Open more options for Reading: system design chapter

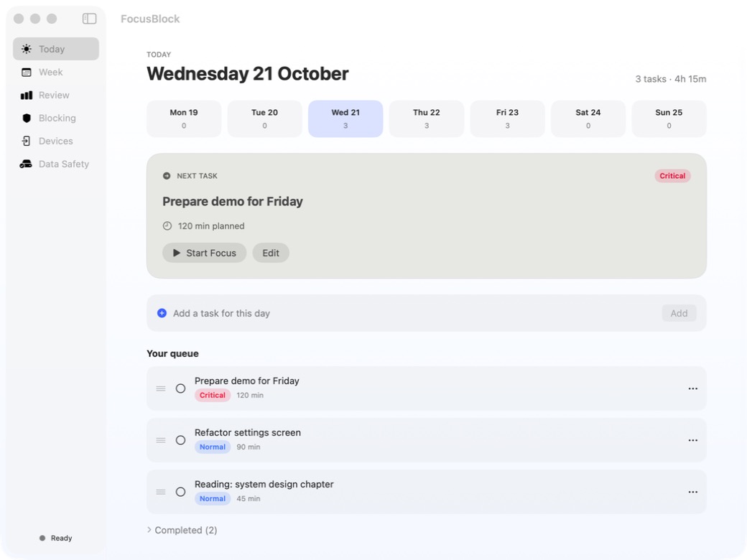692,492
